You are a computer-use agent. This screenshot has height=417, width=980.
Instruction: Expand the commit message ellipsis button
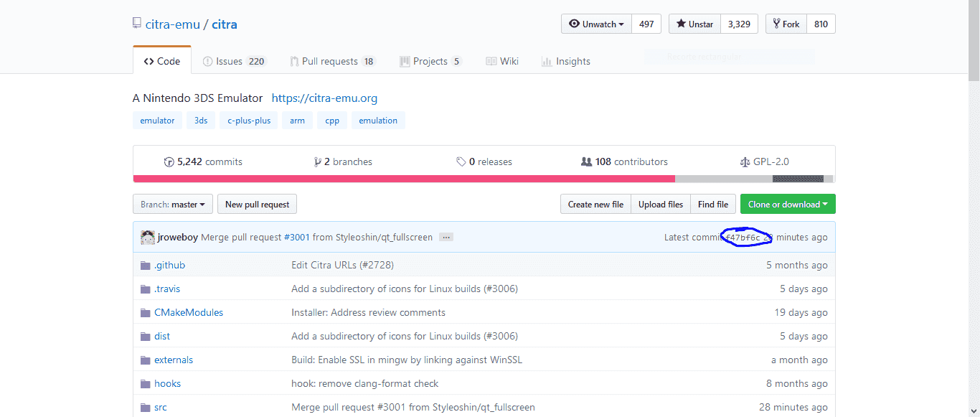point(446,238)
